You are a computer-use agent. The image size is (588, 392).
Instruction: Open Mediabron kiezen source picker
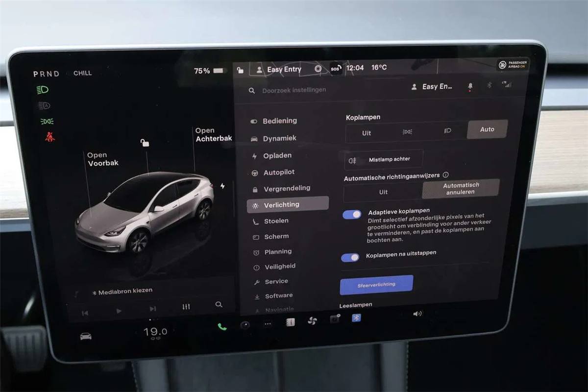tap(122, 292)
